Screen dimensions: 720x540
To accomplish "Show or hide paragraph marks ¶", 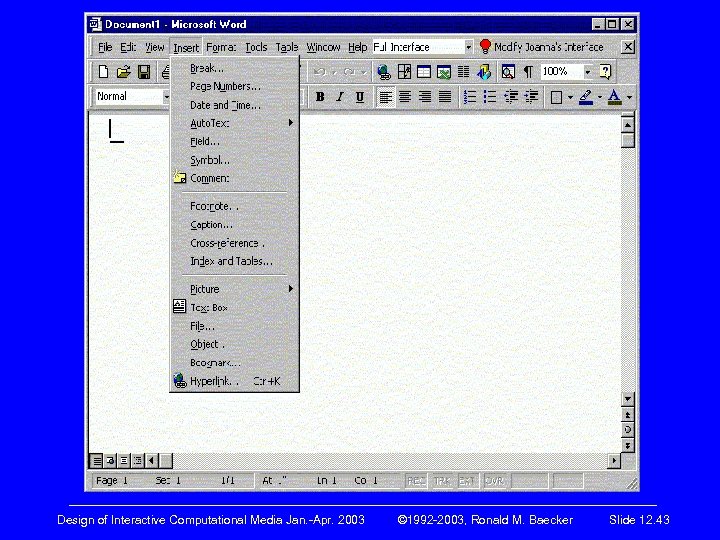I will click(528, 72).
